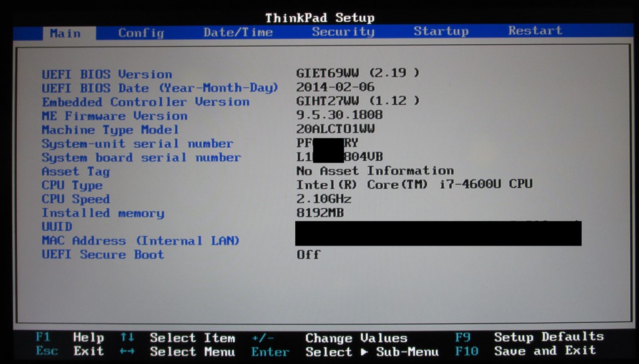Image resolution: width=639 pixels, height=364 pixels.
Task: Click the left/right arrows Select Menu hint
Action: click(178, 352)
